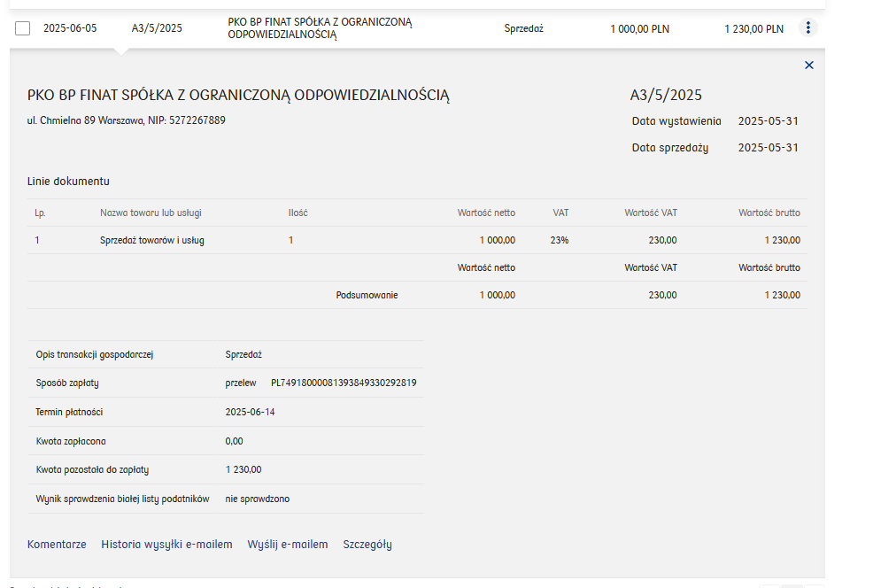Click the nie sprawdzono whitelist result

pos(258,499)
